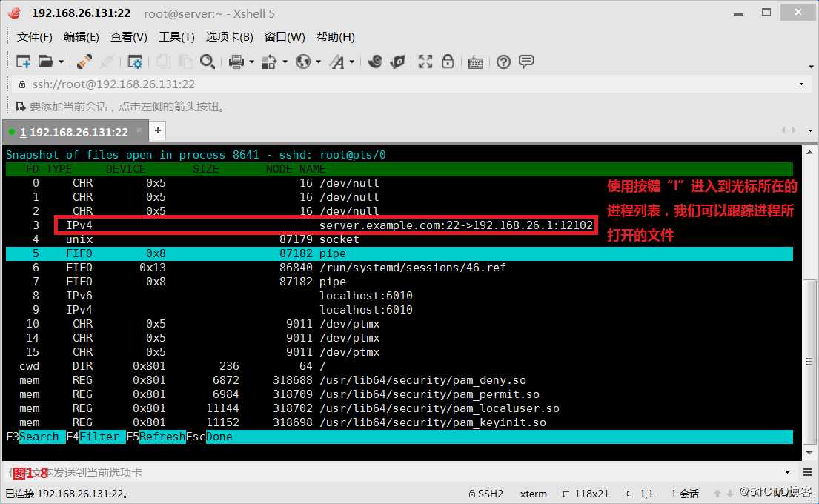Click the cwd DIR row
Viewport: 819px width, 504px height.
point(399,366)
